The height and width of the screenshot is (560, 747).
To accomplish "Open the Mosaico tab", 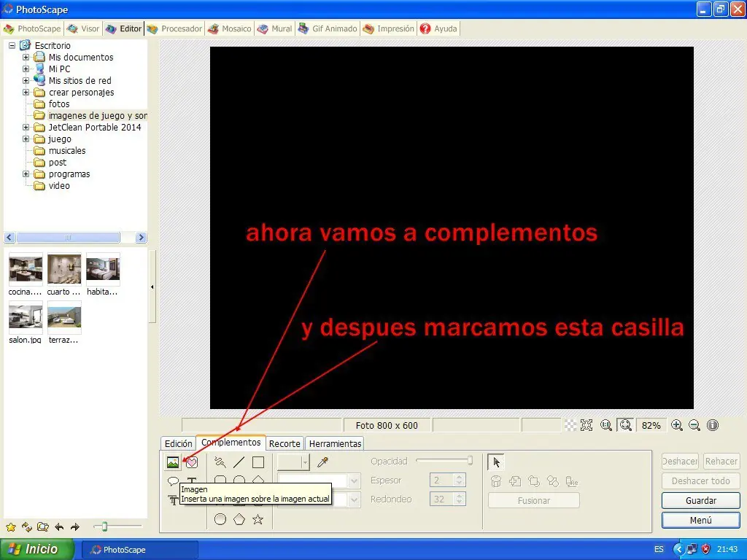I will (x=230, y=28).
